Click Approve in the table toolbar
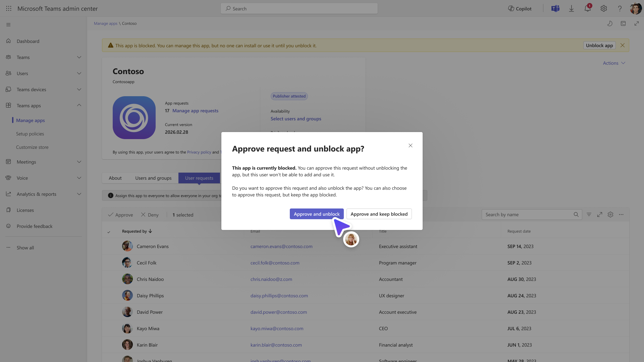The width and height of the screenshot is (644, 362). [x=120, y=215]
